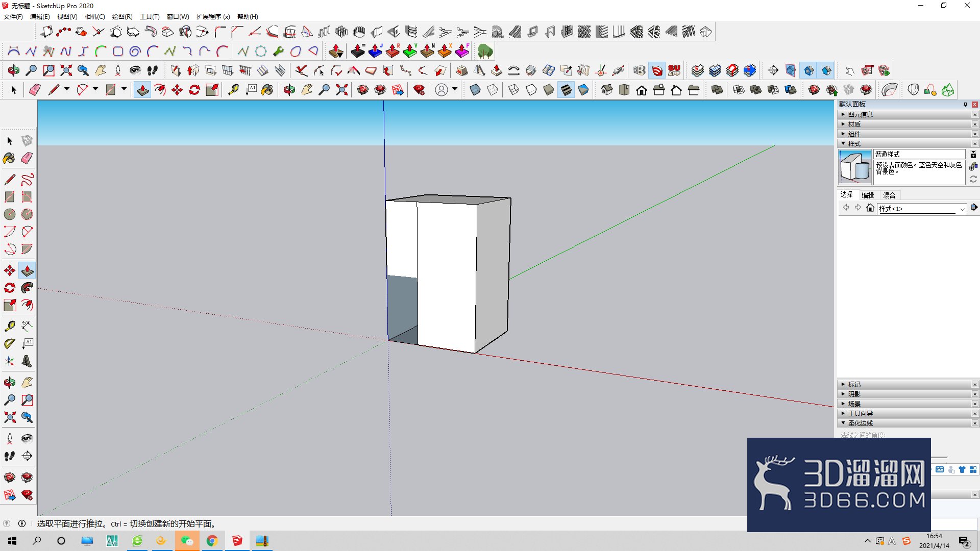Screen dimensions: 980x551
Task: Select the Protractor tool
Action: click(x=10, y=344)
